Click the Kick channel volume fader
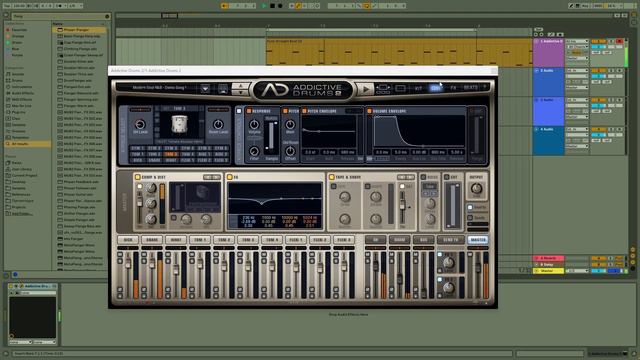Screen dimensions: 640x360 click(128, 264)
